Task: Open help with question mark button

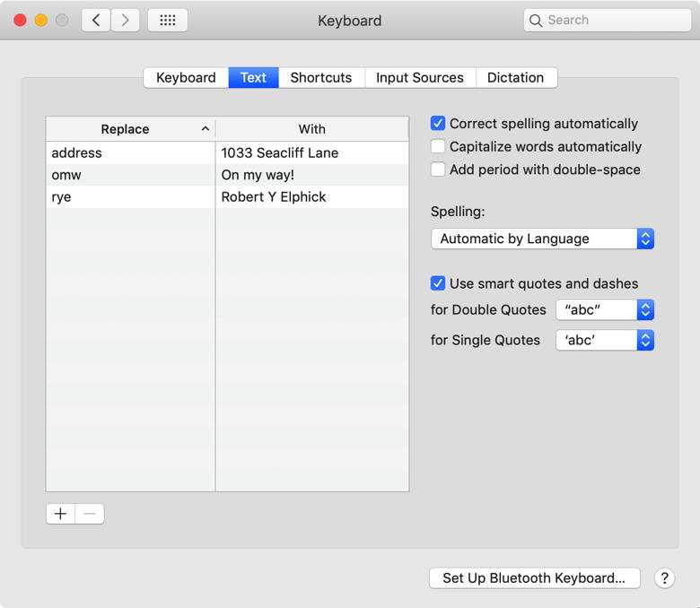Action: coord(664,578)
